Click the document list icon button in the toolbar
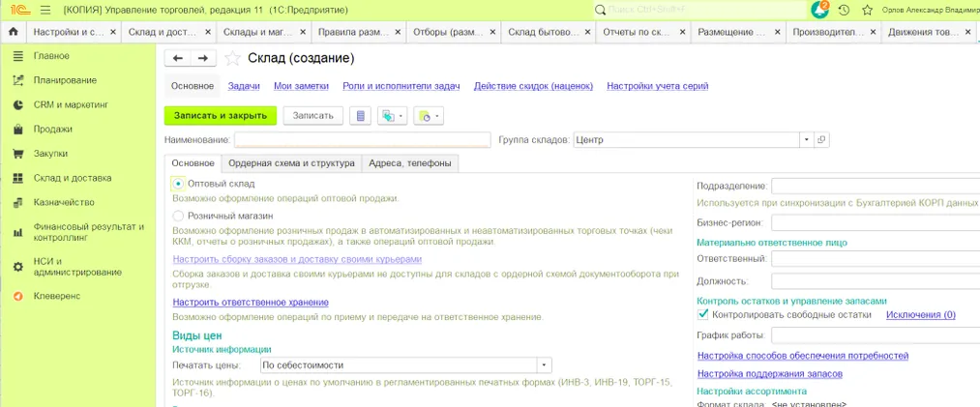980x407 pixels. click(x=360, y=115)
